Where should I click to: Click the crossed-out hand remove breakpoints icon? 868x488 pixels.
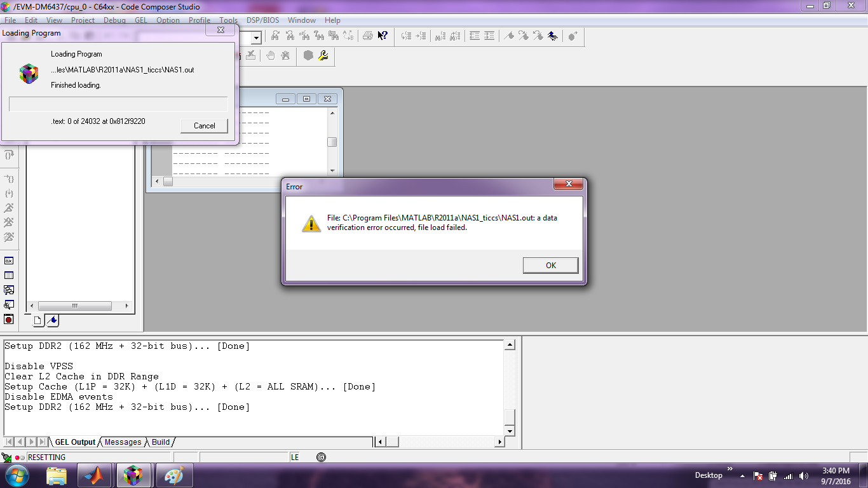[x=285, y=56]
